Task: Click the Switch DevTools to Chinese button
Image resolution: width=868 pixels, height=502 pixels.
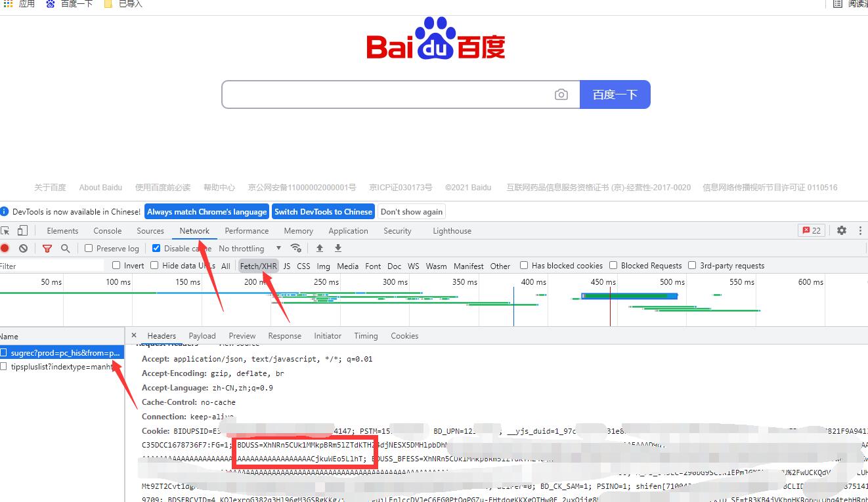Action: coord(323,211)
